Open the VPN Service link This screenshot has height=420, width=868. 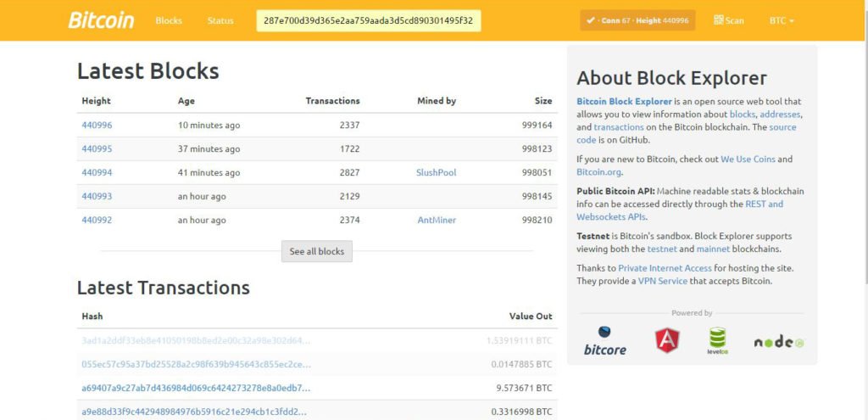[x=663, y=281]
